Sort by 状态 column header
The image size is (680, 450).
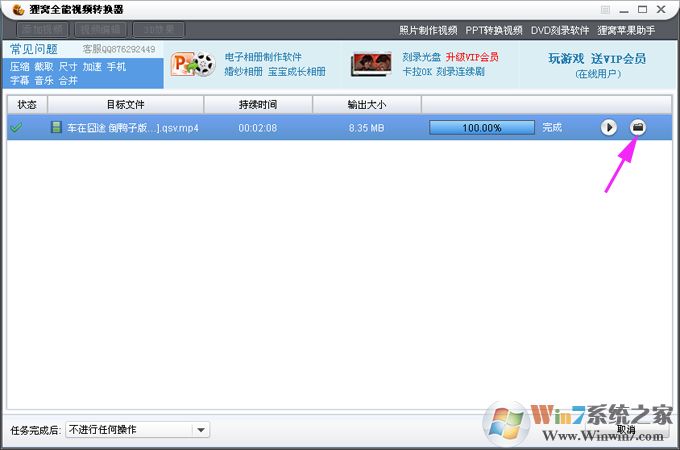(27, 104)
